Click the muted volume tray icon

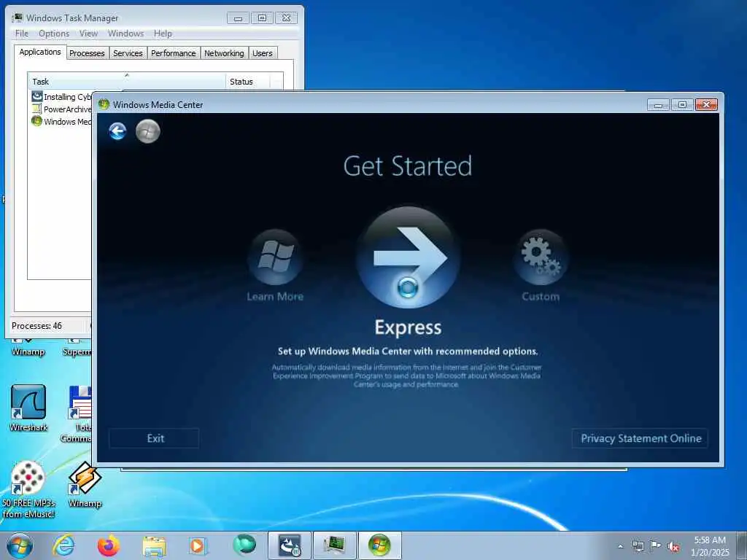[x=673, y=547]
